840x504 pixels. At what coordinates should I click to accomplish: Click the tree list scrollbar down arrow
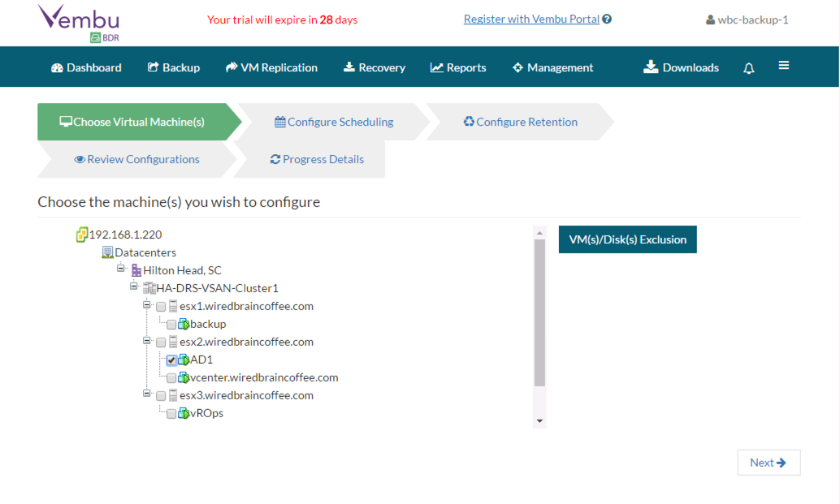[539, 421]
